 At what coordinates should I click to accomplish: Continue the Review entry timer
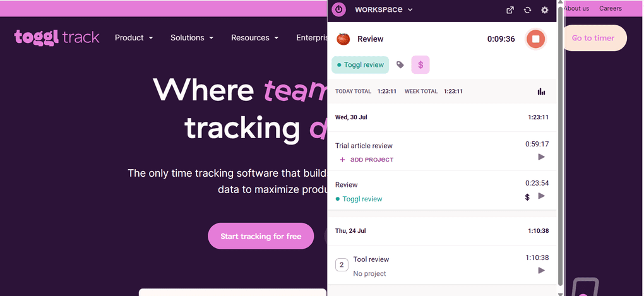541,196
